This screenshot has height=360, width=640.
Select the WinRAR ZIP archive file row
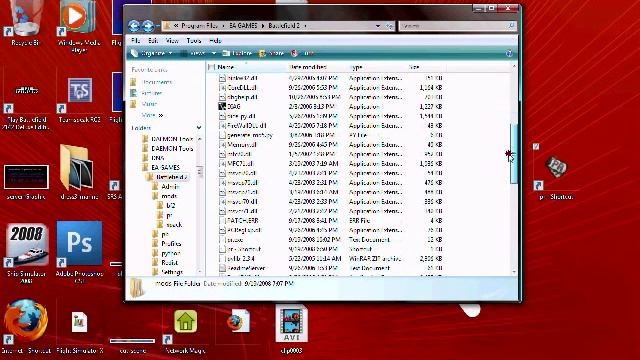point(331,258)
